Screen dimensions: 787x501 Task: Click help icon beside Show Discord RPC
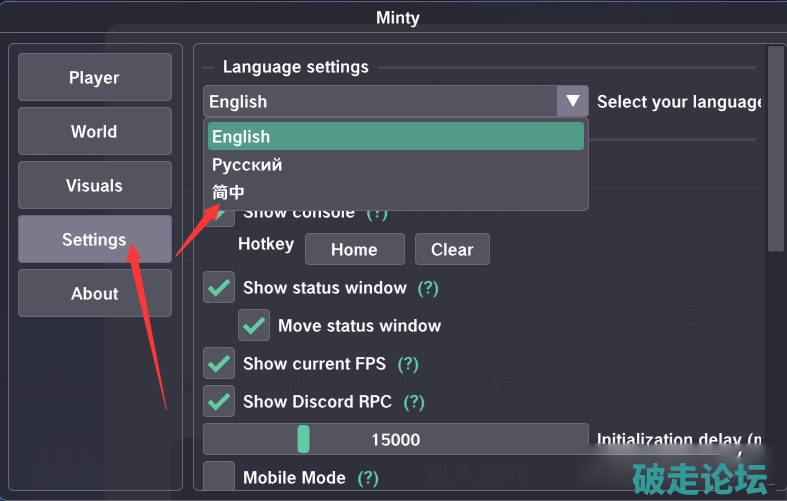pos(414,402)
